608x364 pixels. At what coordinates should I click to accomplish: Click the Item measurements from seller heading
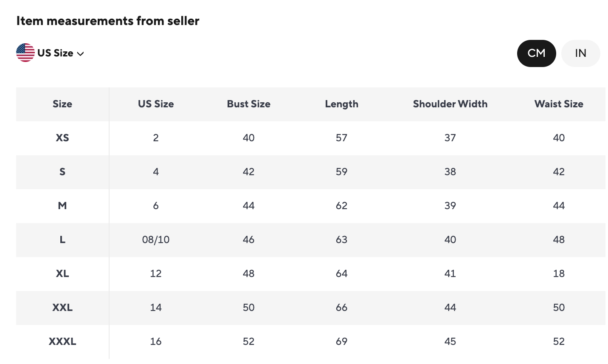click(x=108, y=21)
